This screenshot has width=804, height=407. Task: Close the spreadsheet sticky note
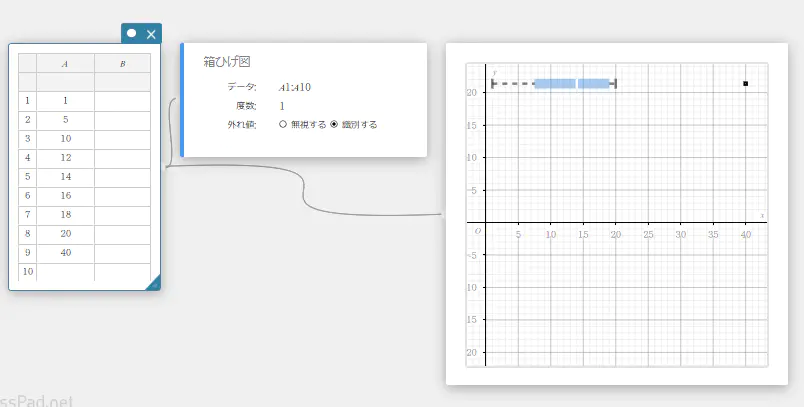point(151,34)
